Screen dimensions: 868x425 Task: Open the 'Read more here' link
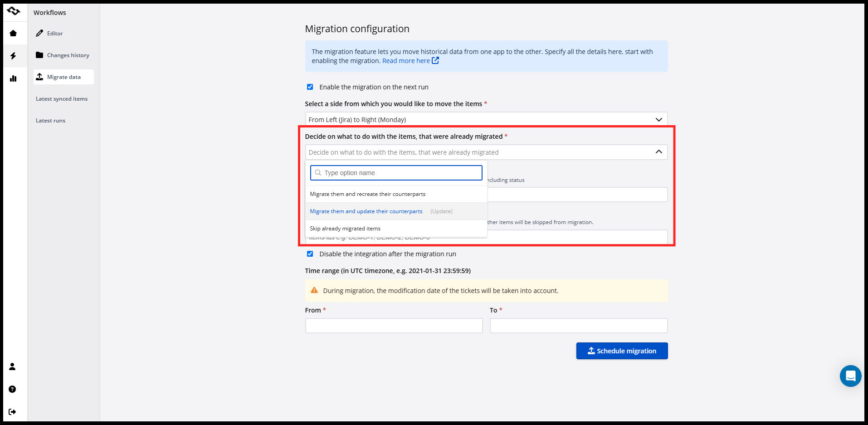[406, 61]
